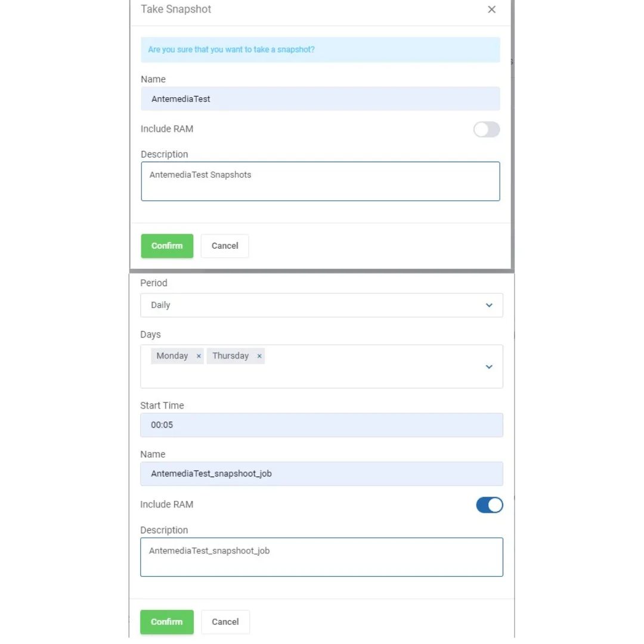This screenshot has height=644, width=644.
Task: Cancel the scheduled snapshot job form
Action: 225,622
